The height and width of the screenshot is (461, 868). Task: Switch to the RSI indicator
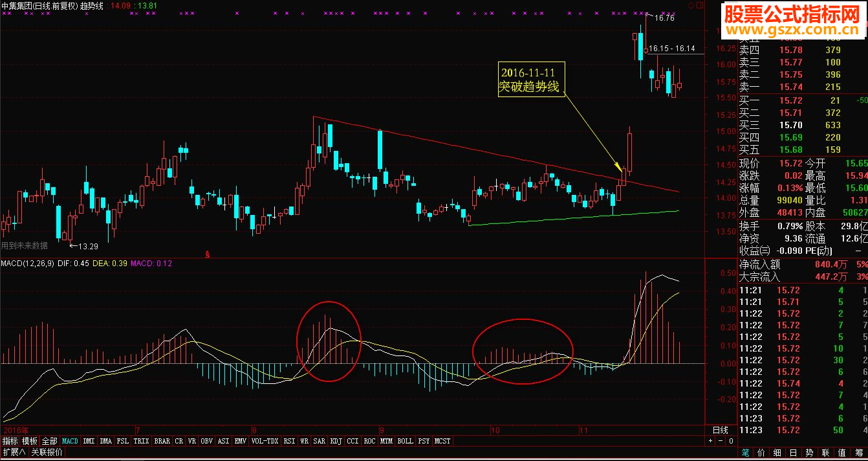289,441
